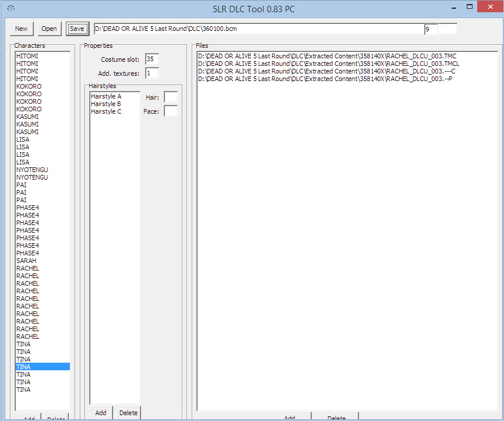Select the RACHEL_DLCU_003.TMC file entry
This screenshot has height=421, width=504.
pyautogui.click(x=327, y=56)
